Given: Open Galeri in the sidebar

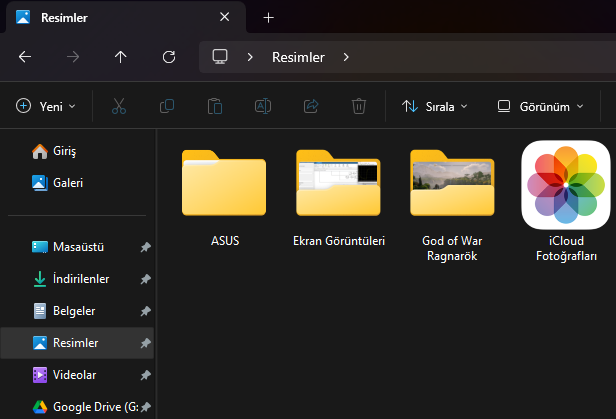Looking at the screenshot, I should pos(77,183).
